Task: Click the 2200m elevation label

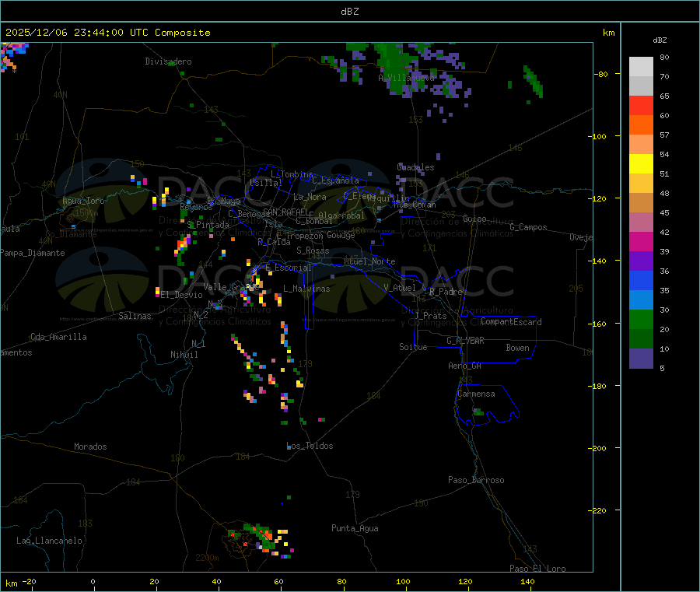Action: [207, 558]
